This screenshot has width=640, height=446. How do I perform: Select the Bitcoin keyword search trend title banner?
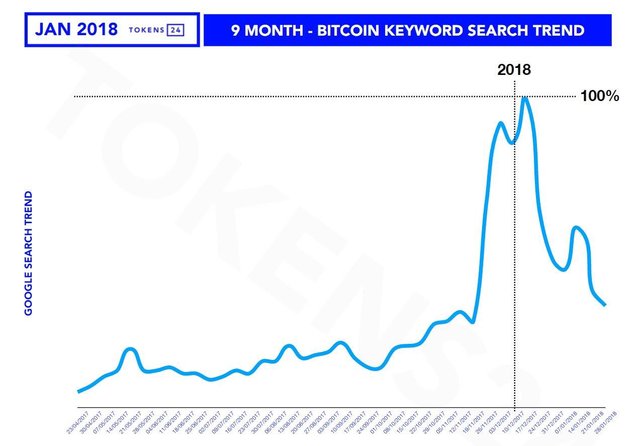pyautogui.click(x=407, y=30)
